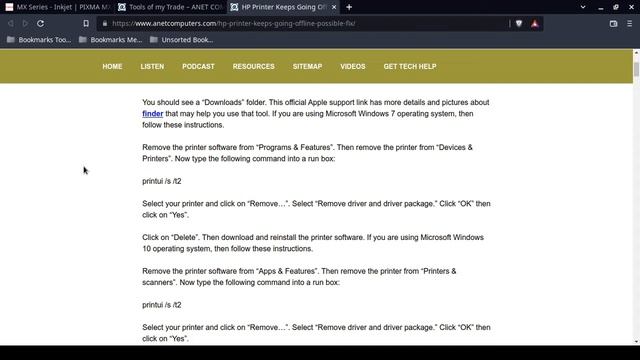Open Bookmarks Toolbar folder
This screenshot has height=360, width=640.
click(39, 40)
